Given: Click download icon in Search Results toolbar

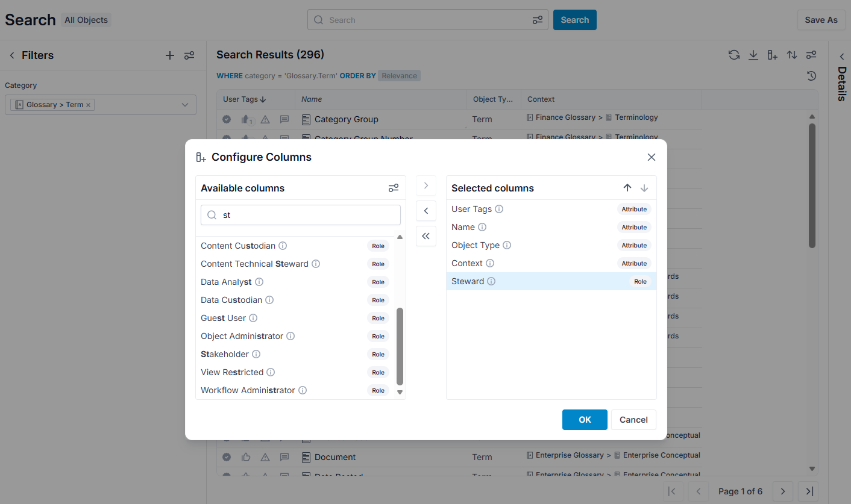Looking at the screenshot, I should pyautogui.click(x=753, y=55).
